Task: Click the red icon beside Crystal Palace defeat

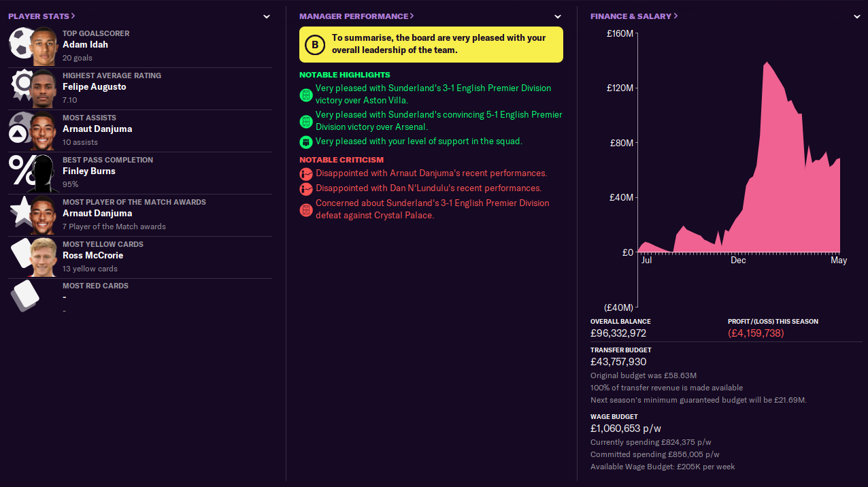Action: [305, 209]
